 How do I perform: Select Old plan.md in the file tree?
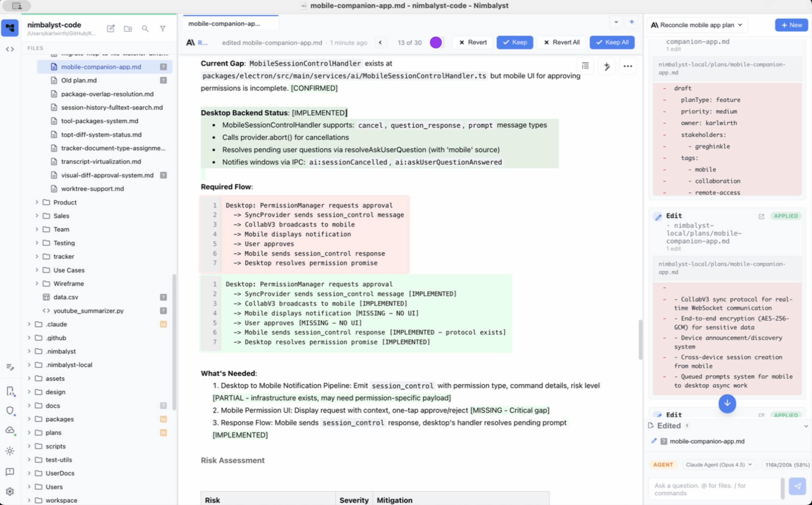coord(79,80)
